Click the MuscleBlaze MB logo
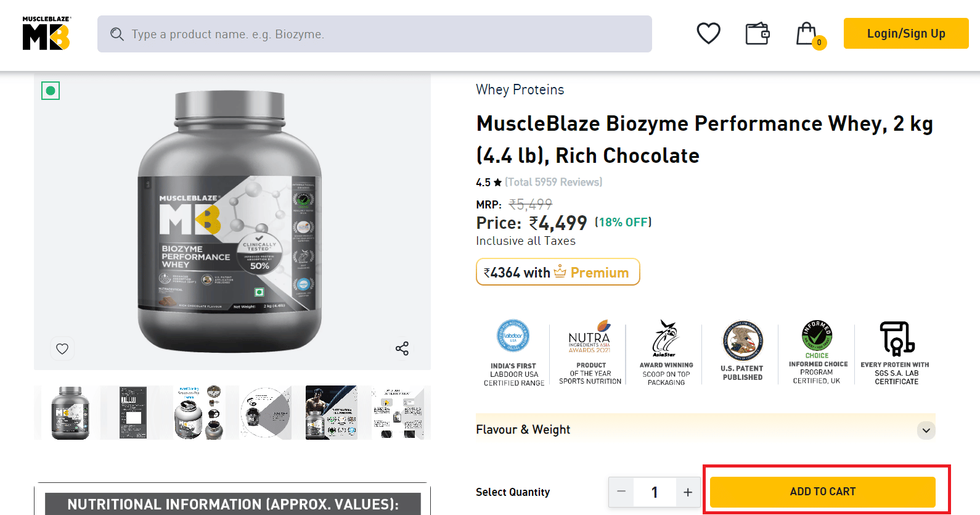The image size is (980, 515). (46, 34)
